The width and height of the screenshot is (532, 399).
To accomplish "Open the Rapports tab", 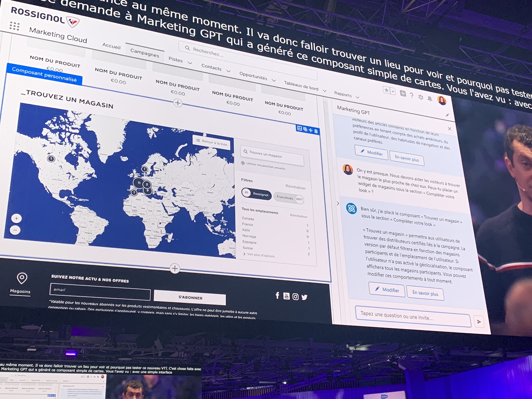I will click(343, 94).
